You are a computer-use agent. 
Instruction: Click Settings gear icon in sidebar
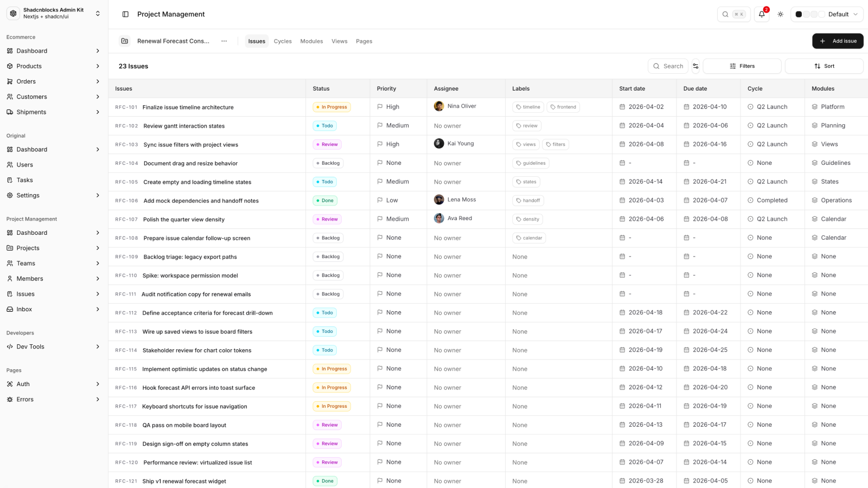pos(10,195)
